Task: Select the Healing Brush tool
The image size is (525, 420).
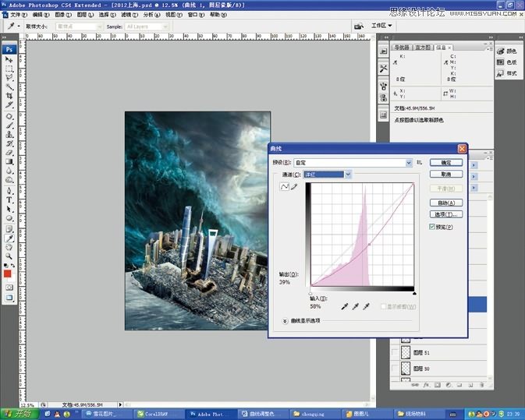Action: 9,116
